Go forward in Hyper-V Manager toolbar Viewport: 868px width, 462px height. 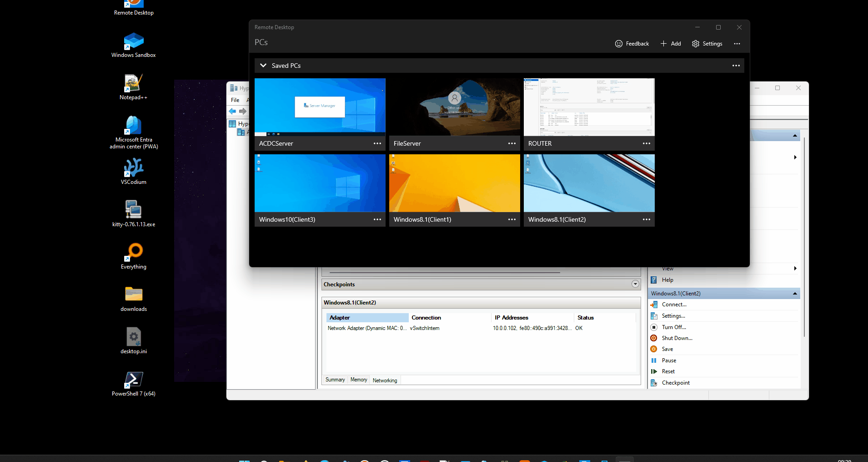coord(243,111)
